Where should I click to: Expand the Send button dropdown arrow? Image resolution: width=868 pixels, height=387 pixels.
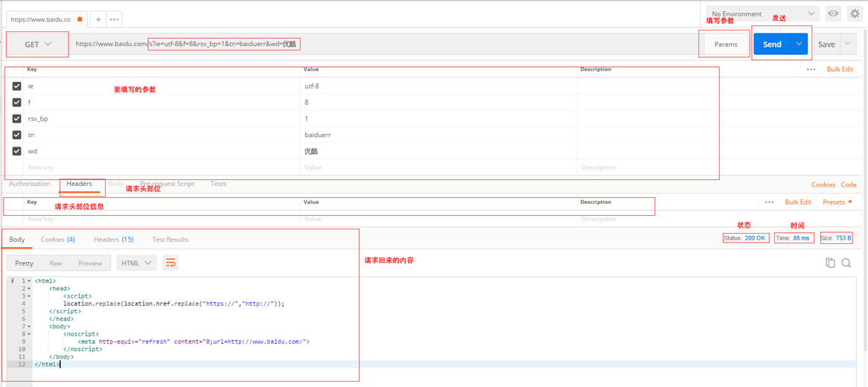tap(799, 45)
